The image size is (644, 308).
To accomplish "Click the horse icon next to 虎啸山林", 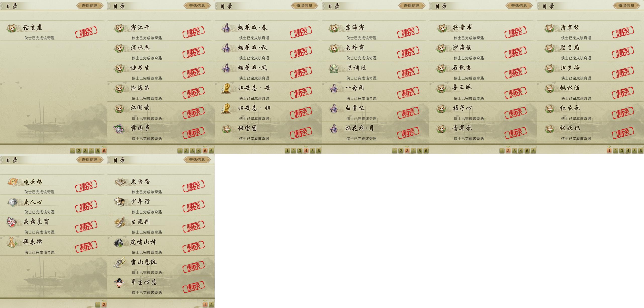I will [119, 242].
